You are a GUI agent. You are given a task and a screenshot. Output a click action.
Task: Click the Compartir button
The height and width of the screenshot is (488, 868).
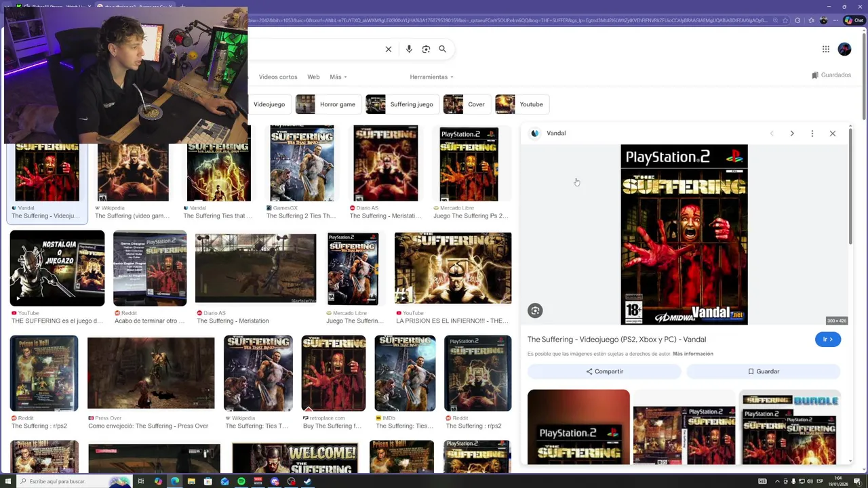pos(604,371)
